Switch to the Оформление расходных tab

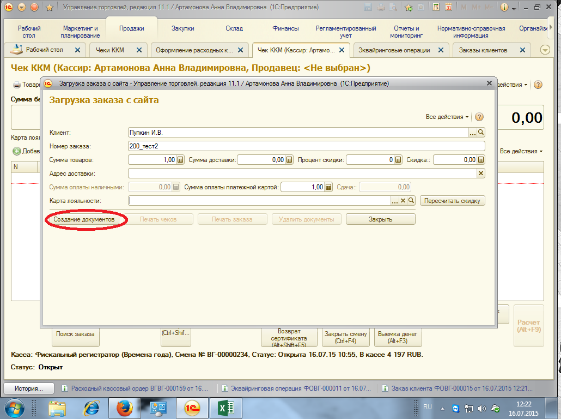click(x=194, y=50)
